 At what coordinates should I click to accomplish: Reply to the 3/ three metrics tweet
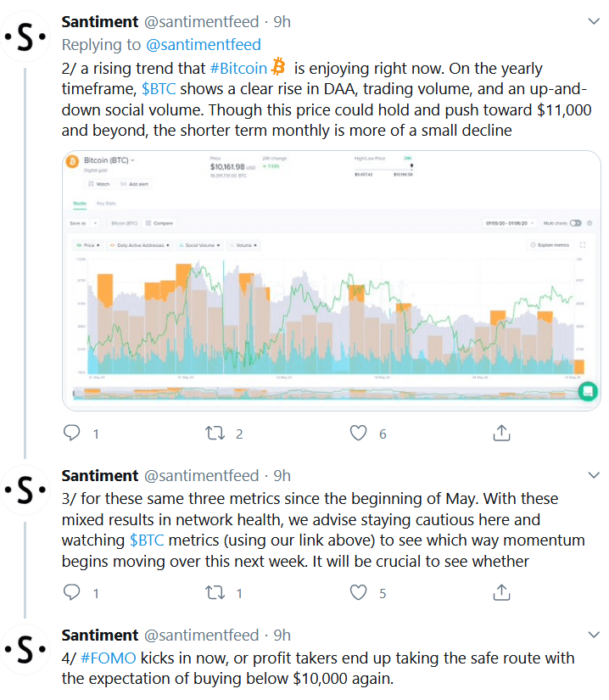coord(72,592)
